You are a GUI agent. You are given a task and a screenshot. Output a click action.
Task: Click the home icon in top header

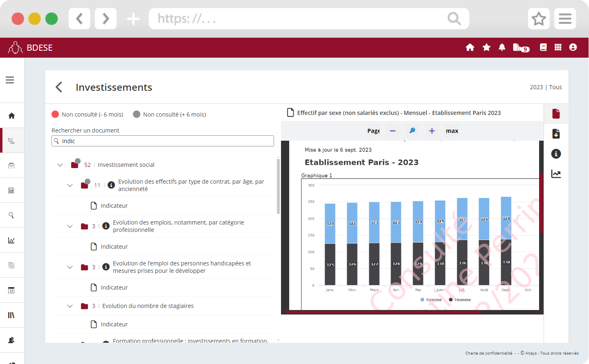pyautogui.click(x=470, y=47)
